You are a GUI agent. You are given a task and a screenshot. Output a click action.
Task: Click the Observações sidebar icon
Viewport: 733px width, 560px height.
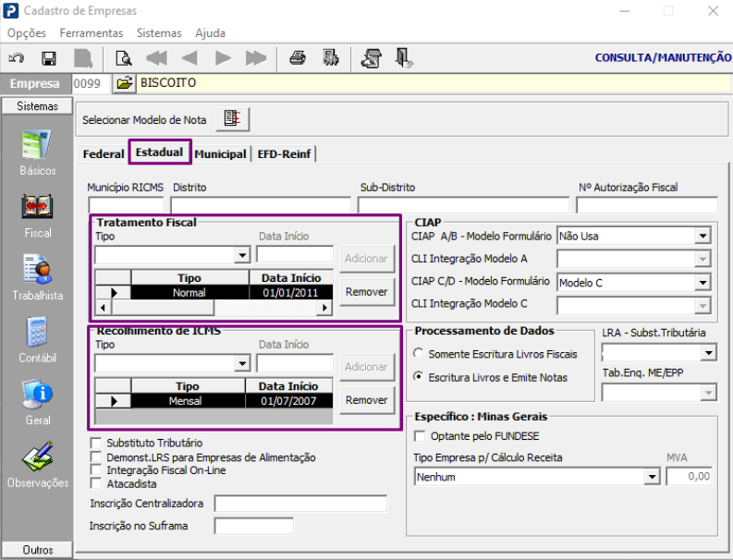[x=37, y=462]
